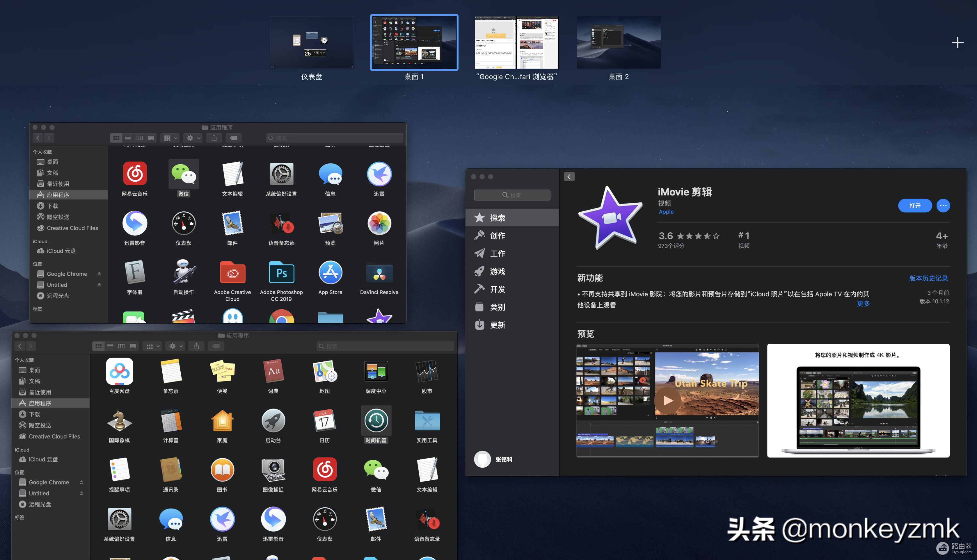Open 仪表盘 app in upper Finder window
The width and height of the screenshot is (977, 560).
[x=184, y=223]
